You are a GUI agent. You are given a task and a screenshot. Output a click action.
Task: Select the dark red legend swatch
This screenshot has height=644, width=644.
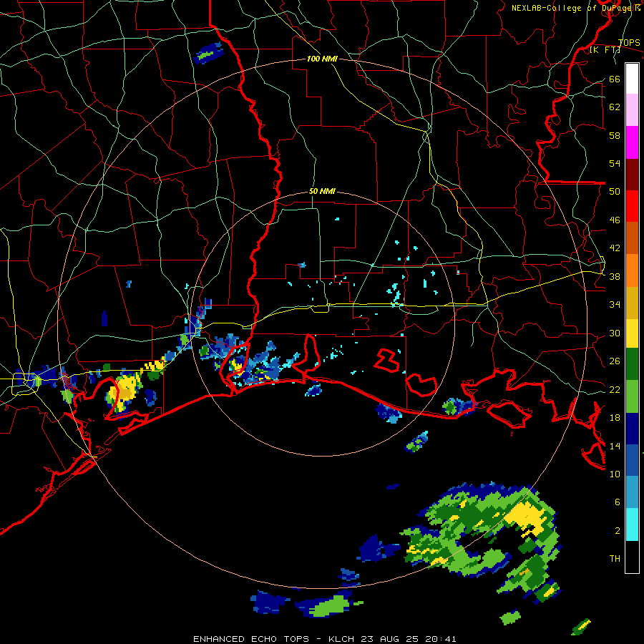tap(632, 175)
